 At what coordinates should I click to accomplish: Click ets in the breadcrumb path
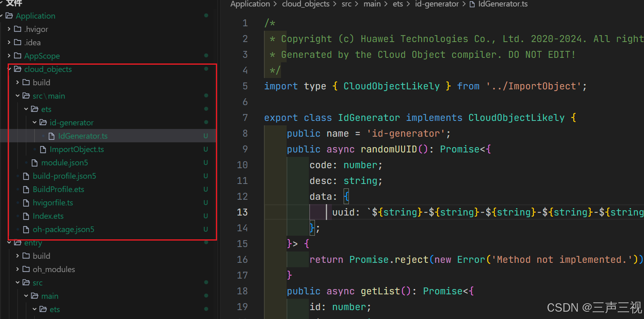(x=398, y=4)
